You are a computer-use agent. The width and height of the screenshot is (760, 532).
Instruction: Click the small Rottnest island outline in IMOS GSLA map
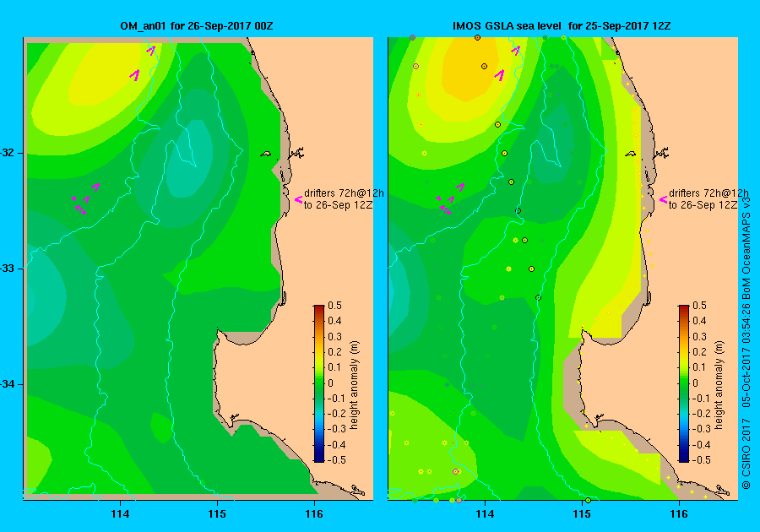pos(630,154)
